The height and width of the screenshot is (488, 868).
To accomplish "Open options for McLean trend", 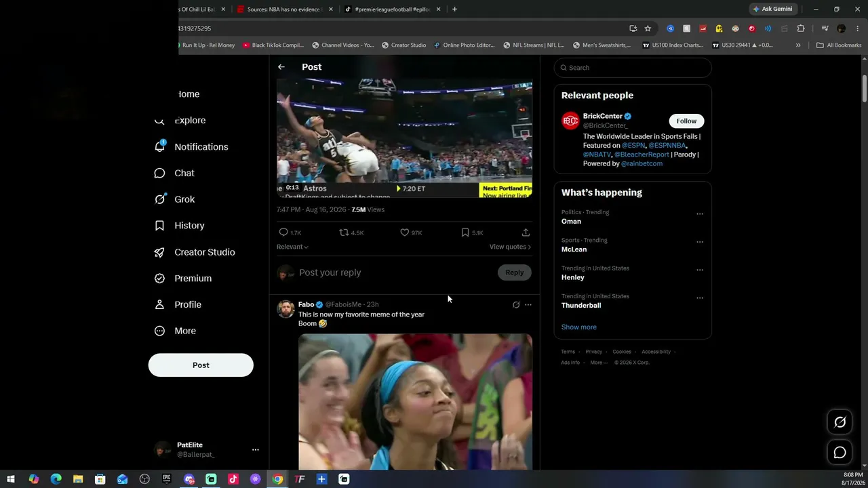I will (700, 242).
